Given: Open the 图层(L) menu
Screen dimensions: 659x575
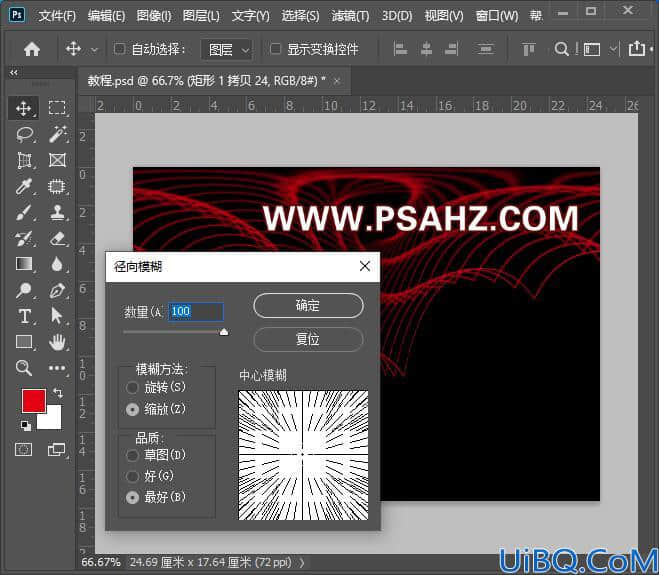Looking at the screenshot, I should pos(201,16).
